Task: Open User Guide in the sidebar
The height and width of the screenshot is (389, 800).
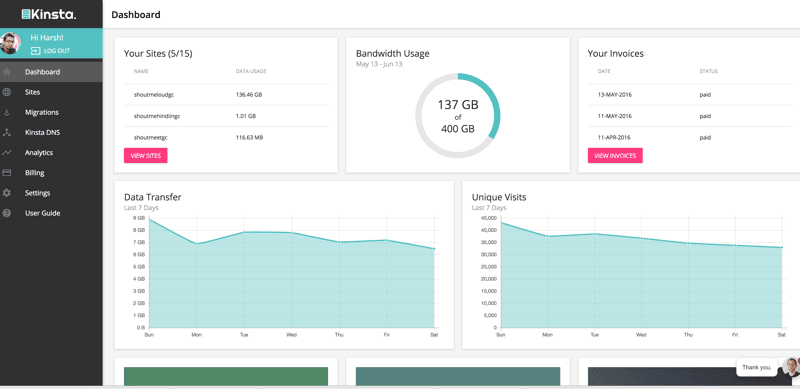Action: tap(51, 213)
